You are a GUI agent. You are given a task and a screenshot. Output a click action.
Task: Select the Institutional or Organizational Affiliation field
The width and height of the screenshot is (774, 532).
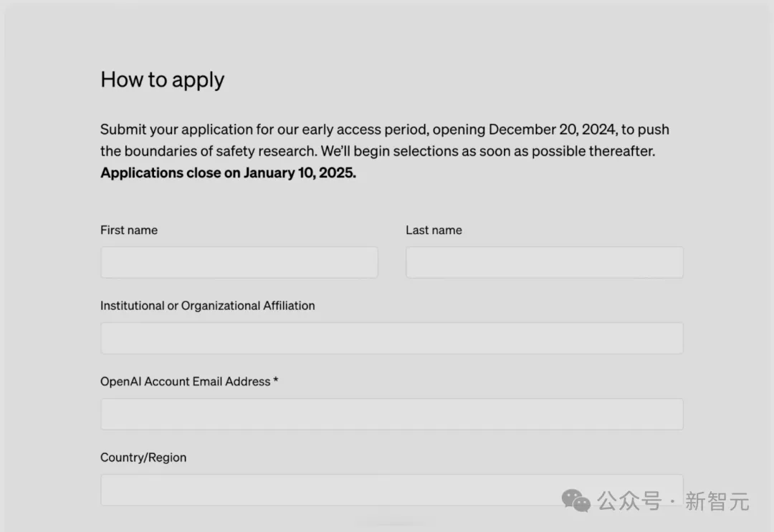(x=391, y=338)
